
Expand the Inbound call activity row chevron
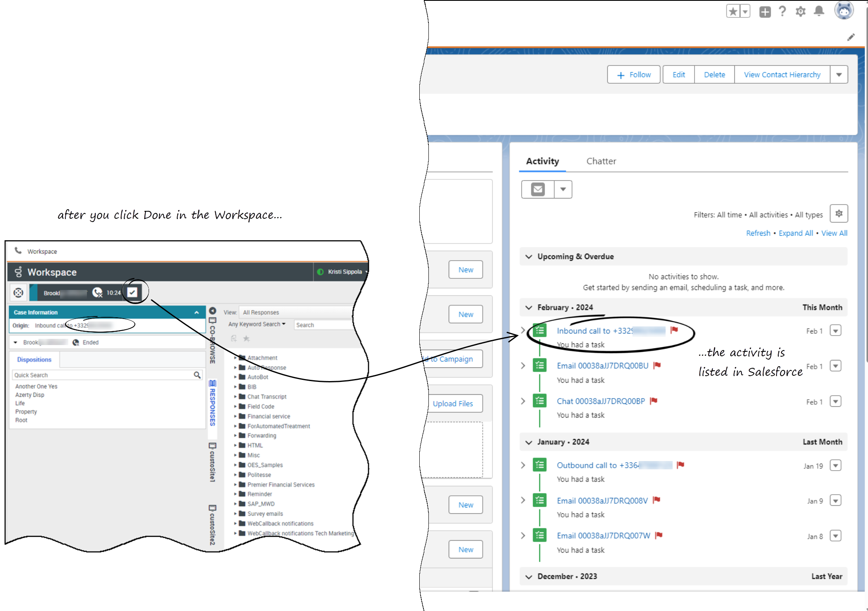(x=523, y=330)
